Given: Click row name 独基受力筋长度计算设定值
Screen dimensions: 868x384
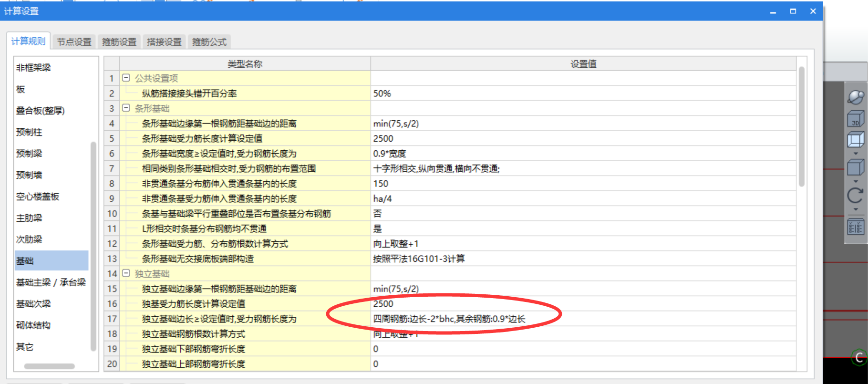Looking at the screenshot, I should tap(194, 304).
